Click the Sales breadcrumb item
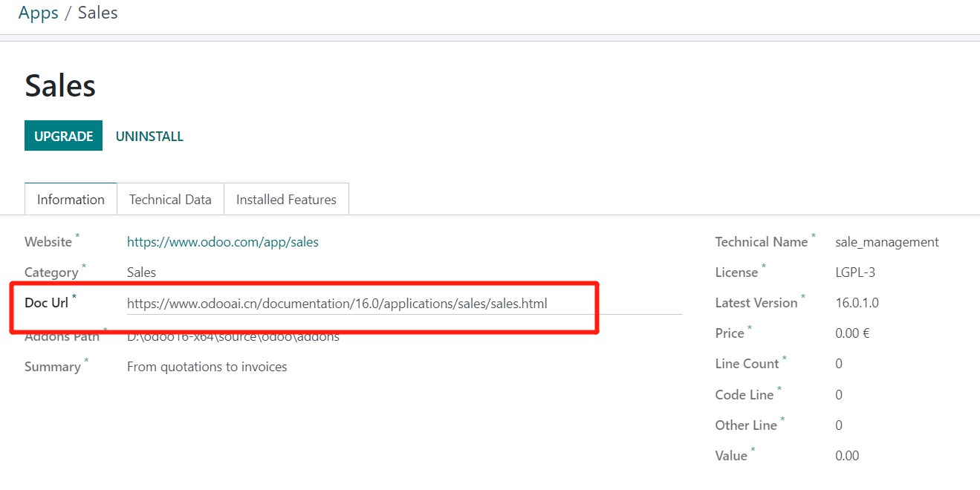This screenshot has height=490, width=980. tap(97, 13)
